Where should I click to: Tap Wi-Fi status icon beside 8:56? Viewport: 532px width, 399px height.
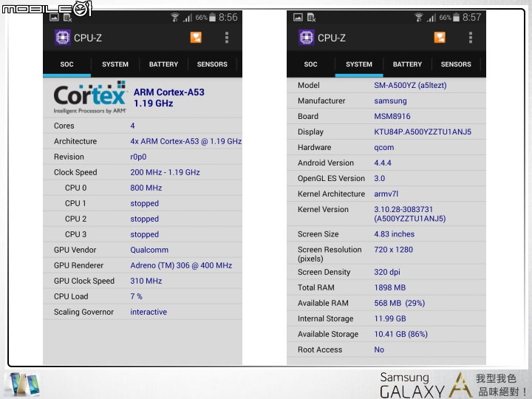click(x=174, y=17)
